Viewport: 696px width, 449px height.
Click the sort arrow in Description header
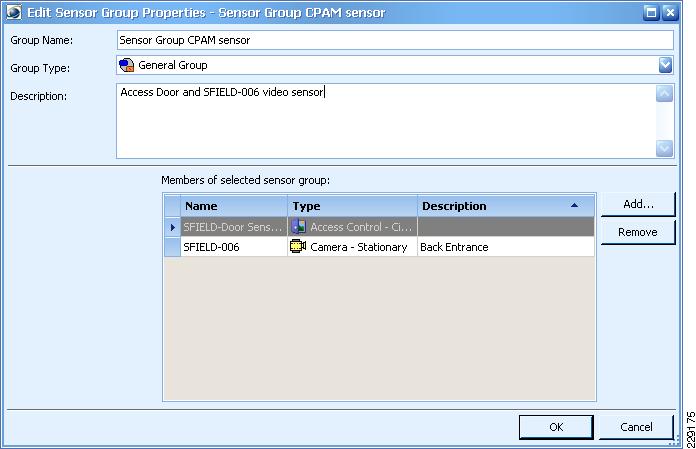tap(574, 205)
